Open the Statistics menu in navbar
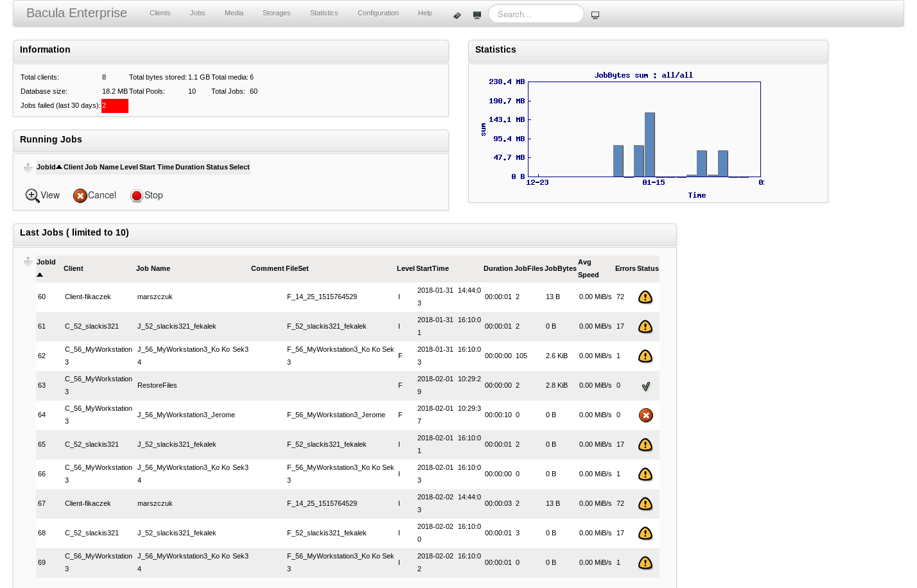917x588 pixels. point(324,13)
